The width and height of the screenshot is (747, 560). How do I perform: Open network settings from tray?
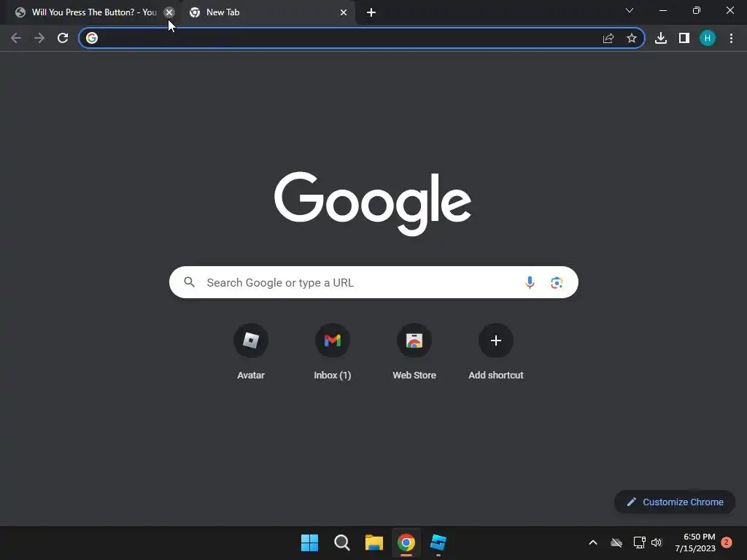(x=639, y=542)
